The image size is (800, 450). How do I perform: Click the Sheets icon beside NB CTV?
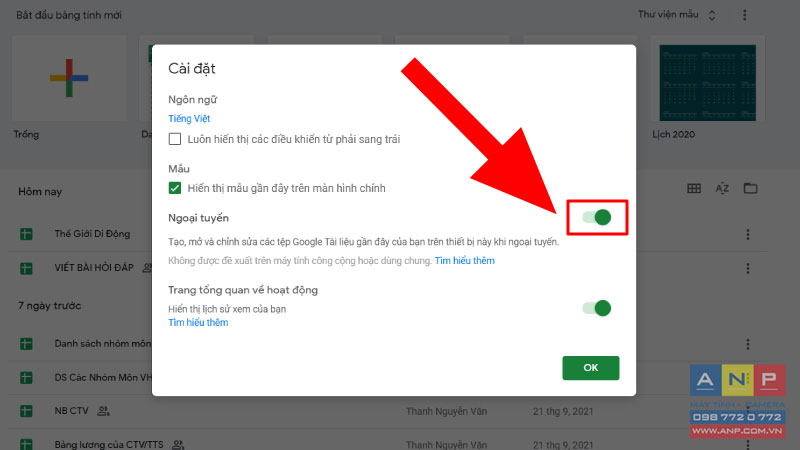point(26,411)
